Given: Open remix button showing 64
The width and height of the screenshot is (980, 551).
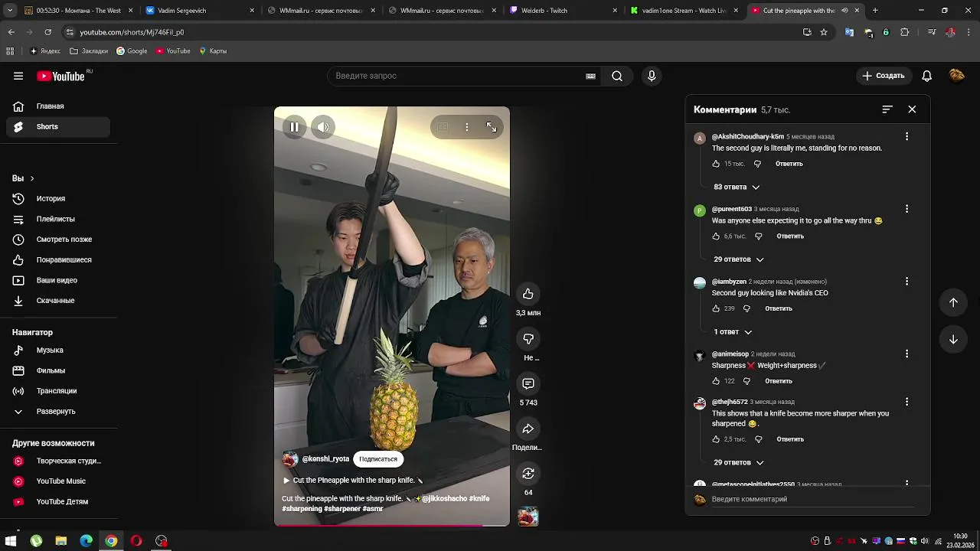Looking at the screenshot, I should 528,473.
